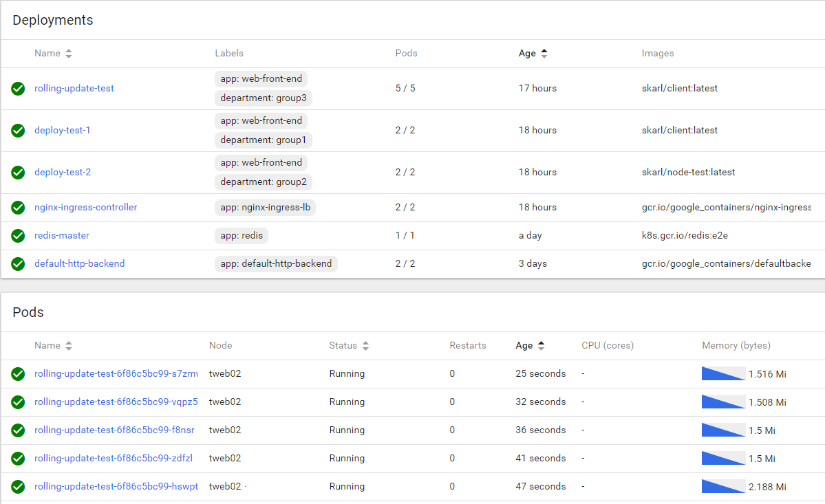Click the green status icon beside deploy-test-1
The image size is (825, 504).
click(18, 131)
